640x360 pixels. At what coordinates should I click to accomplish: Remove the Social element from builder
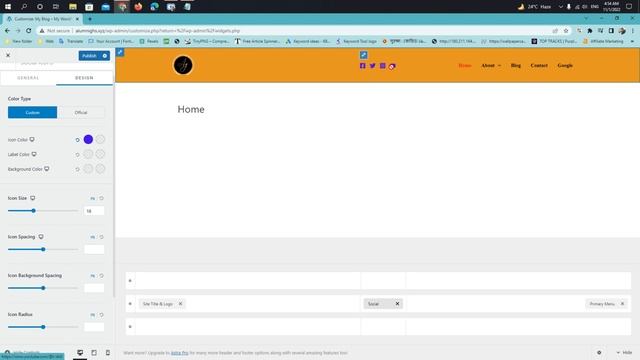tap(397, 304)
